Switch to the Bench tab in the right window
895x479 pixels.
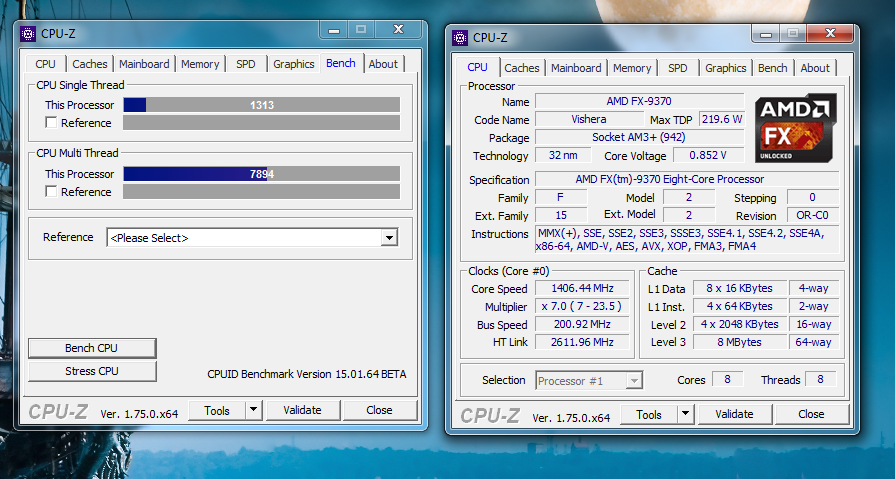[x=773, y=68]
